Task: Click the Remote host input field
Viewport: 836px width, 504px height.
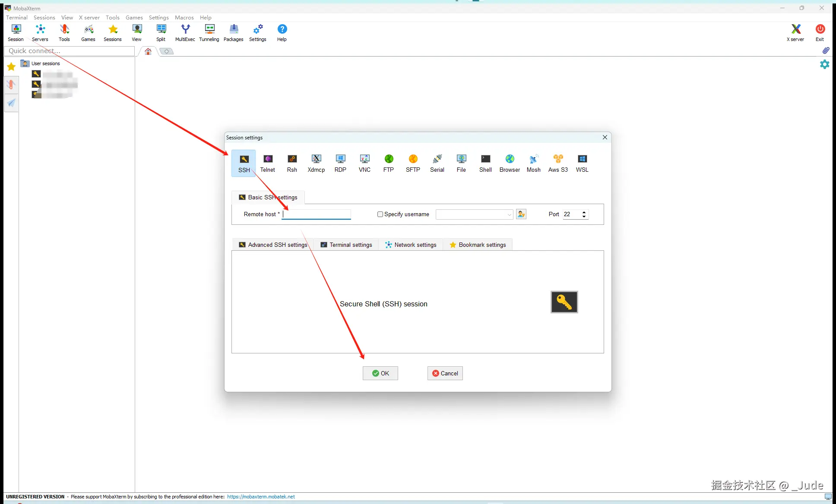Action: [x=317, y=214]
